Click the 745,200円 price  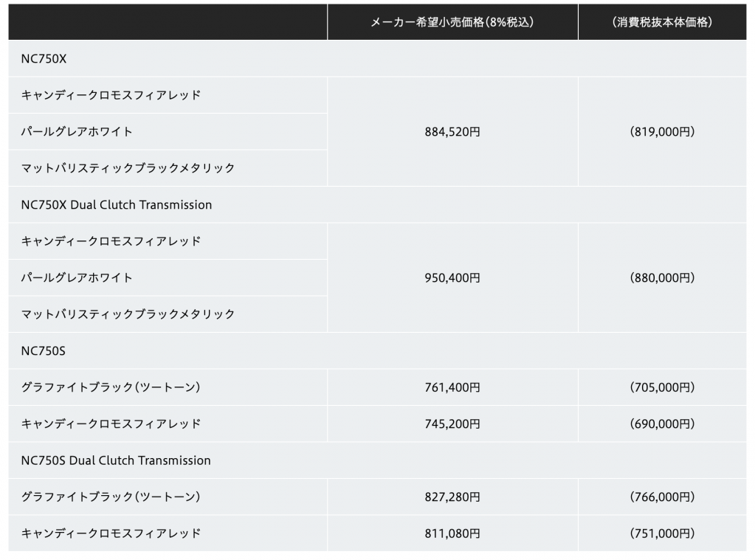pos(452,424)
